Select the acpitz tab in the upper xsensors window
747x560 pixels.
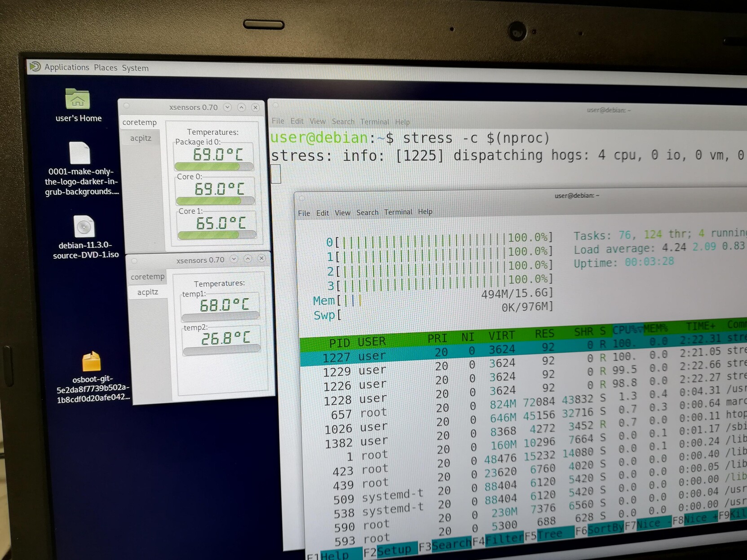pos(141,138)
